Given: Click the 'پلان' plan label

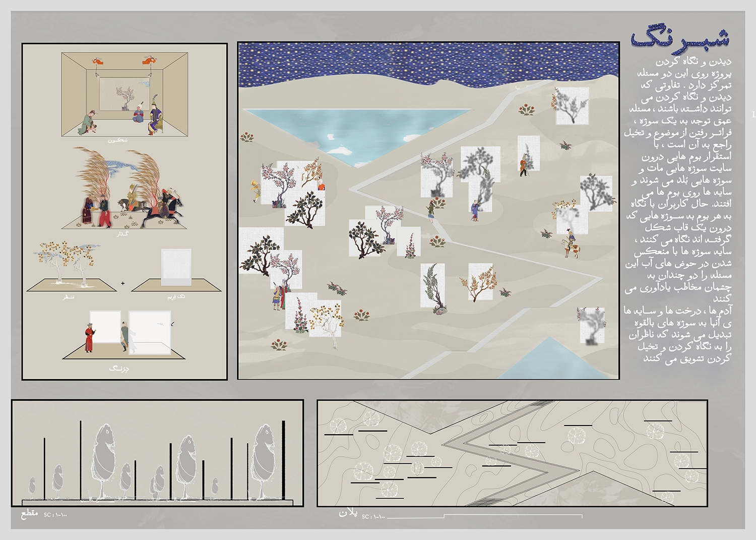Looking at the screenshot, I should tap(348, 513).
